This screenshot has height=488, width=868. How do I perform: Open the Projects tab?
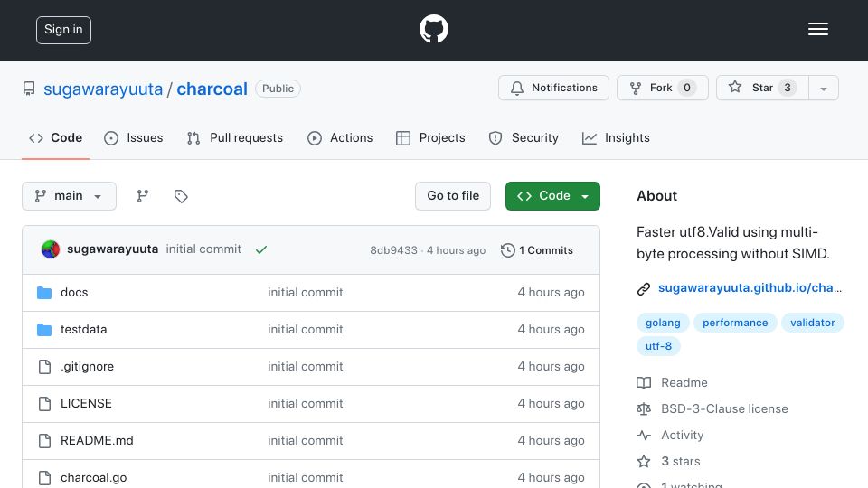tap(430, 137)
